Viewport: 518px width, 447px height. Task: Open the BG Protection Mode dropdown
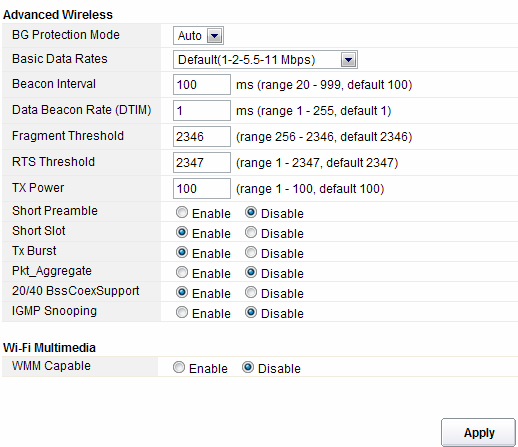(x=198, y=35)
